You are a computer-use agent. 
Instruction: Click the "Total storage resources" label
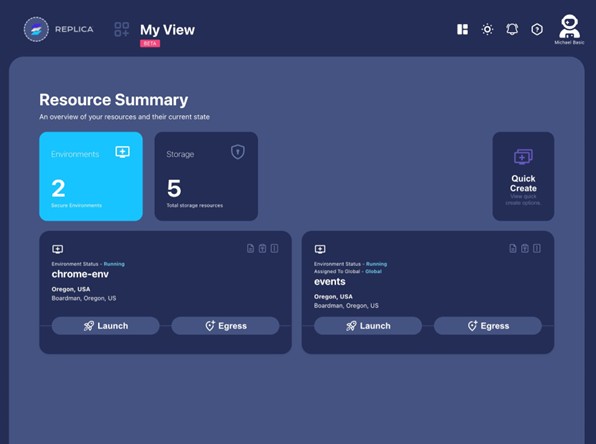pyautogui.click(x=195, y=205)
